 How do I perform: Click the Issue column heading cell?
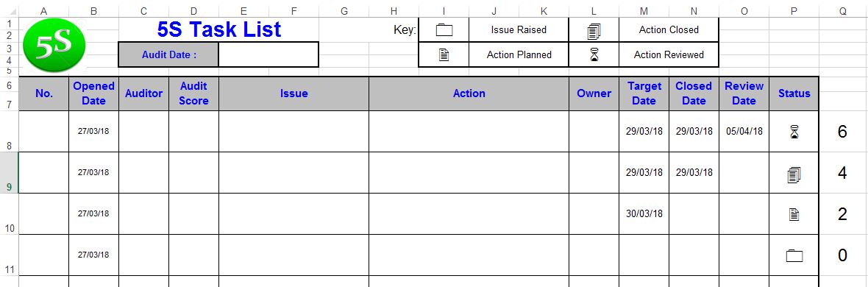[x=294, y=93]
